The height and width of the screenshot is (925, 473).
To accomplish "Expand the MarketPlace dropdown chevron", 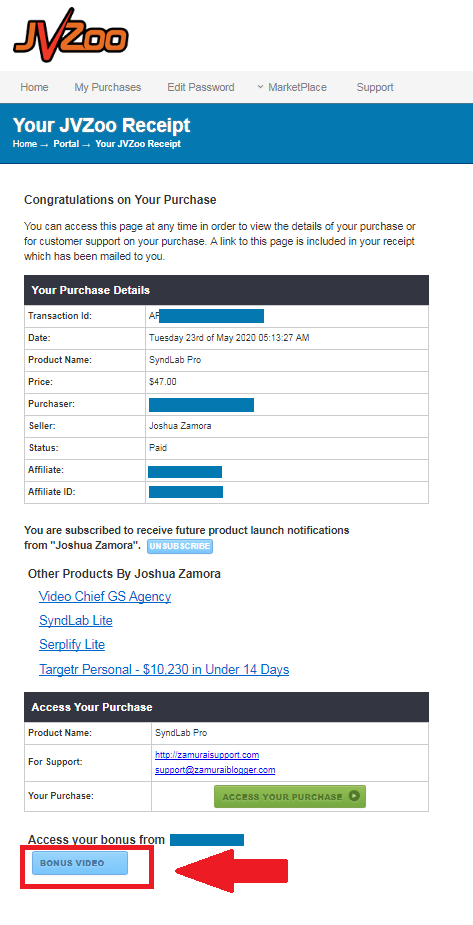I will coord(260,87).
